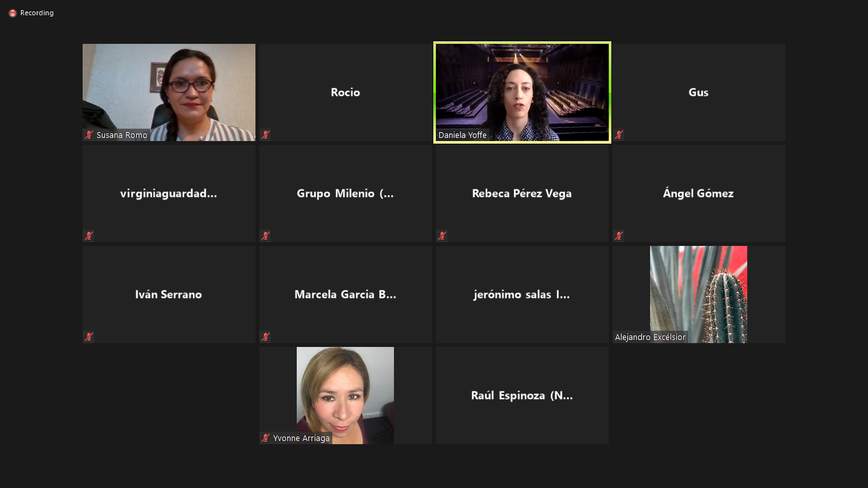Viewport: 868px width, 488px height.
Task: Click the red Recording indicator icon
Action: [x=13, y=13]
